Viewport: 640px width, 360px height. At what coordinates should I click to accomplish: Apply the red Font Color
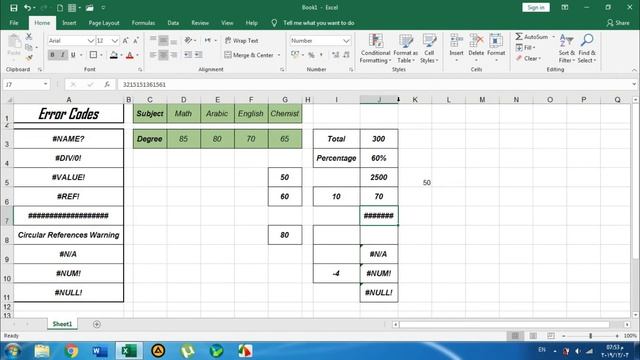click(130, 55)
